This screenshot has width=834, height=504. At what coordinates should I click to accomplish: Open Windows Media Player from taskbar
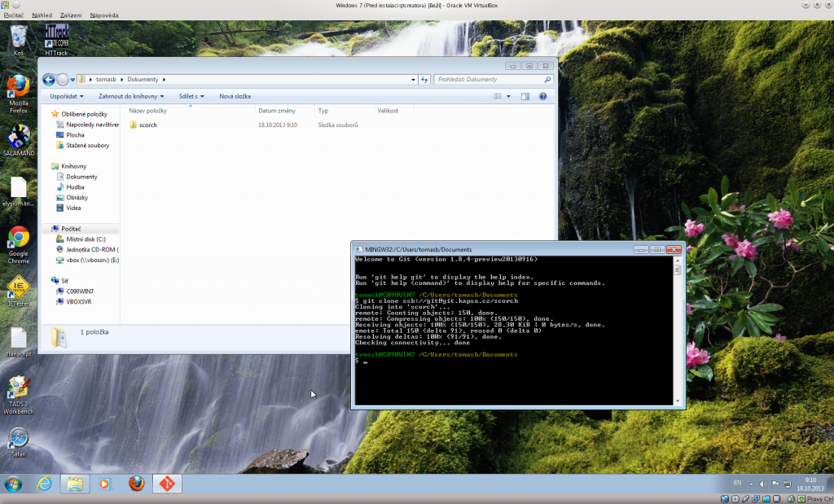tap(105, 484)
